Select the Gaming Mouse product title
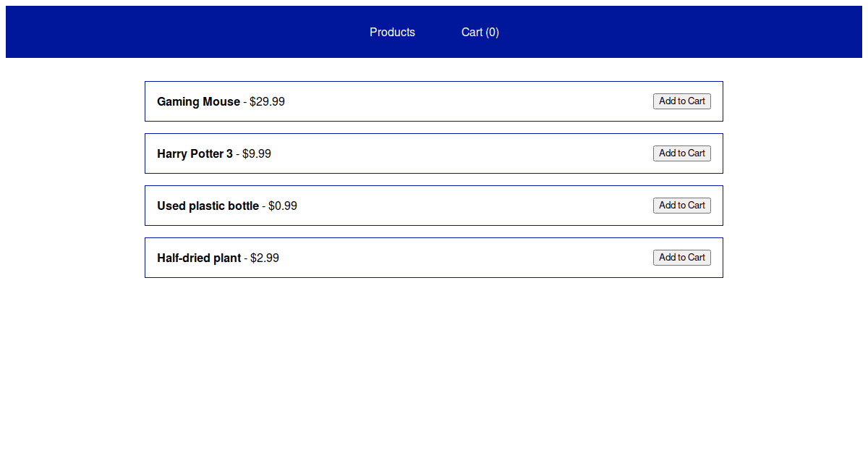The width and height of the screenshot is (868, 456). pyautogui.click(x=198, y=101)
